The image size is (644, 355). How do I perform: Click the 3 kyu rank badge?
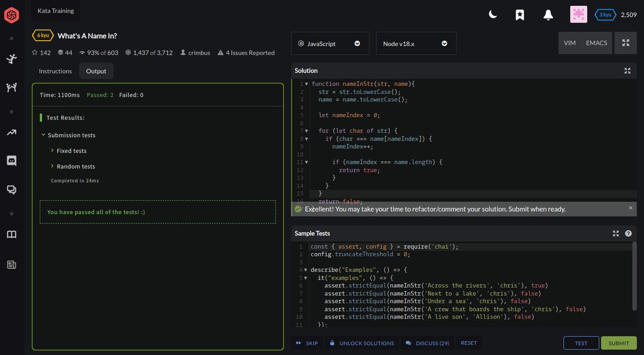click(x=605, y=15)
